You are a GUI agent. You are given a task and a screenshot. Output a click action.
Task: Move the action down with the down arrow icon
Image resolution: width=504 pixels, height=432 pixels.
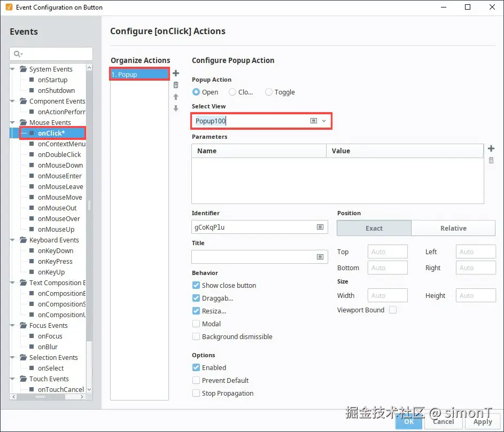pyautogui.click(x=176, y=108)
